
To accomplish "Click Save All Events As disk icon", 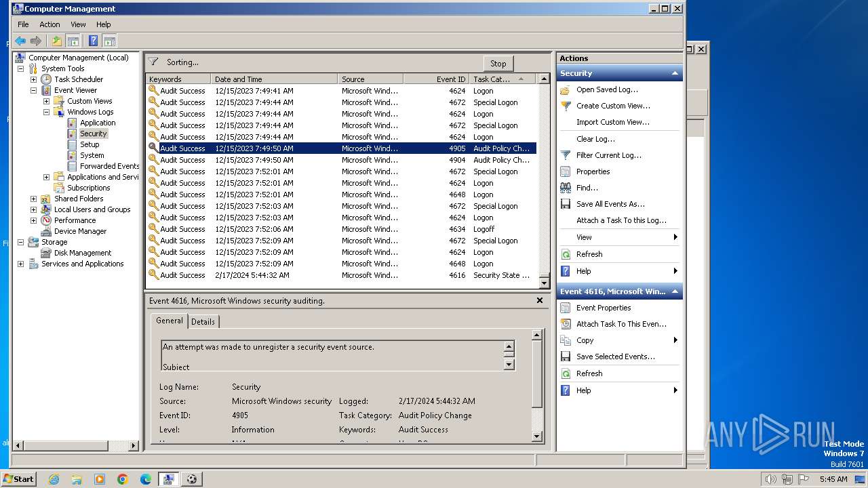I will [565, 204].
